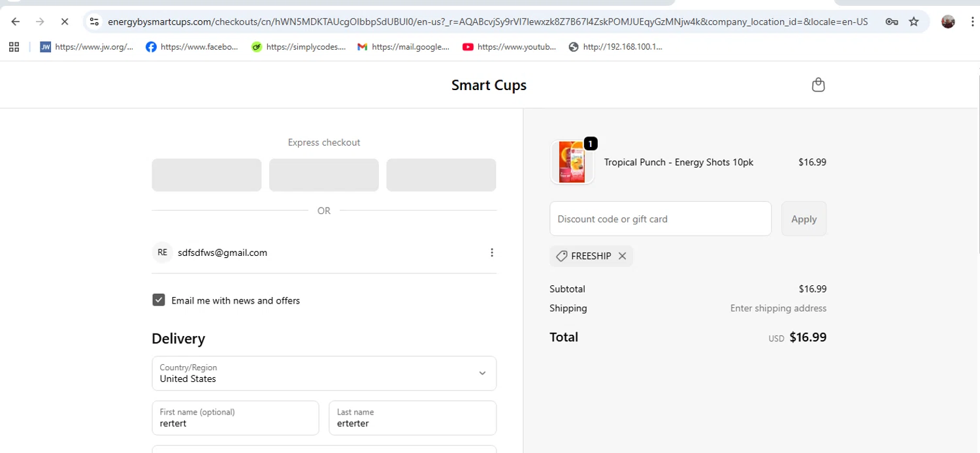Screen dimensions: 980x453
Task: Uncheck Email me with news and offers
Action: pyautogui.click(x=159, y=300)
